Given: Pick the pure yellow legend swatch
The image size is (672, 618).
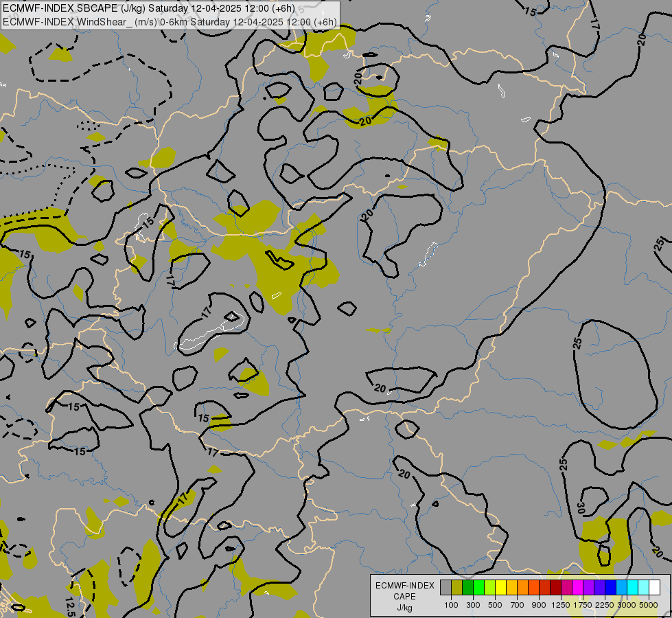Looking at the screenshot, I should (x=501, y=588).
